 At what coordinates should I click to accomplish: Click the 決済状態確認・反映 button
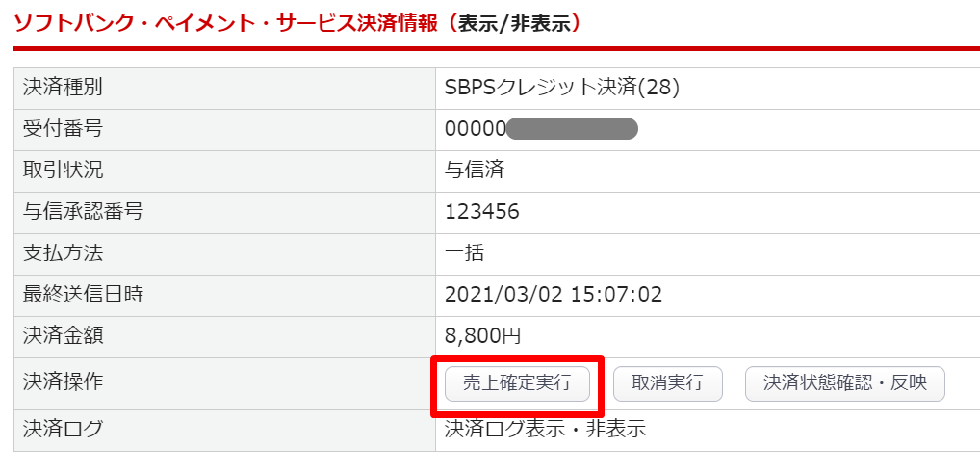[x=844, y=383]
